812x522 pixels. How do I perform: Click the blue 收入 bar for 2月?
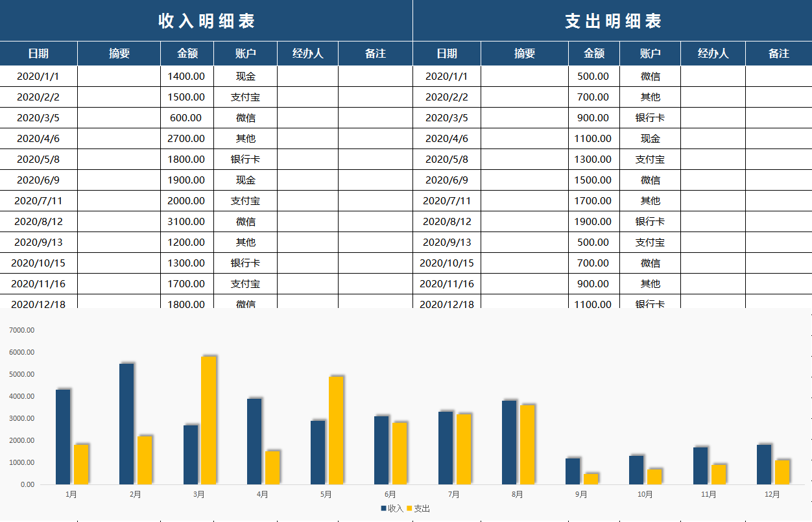pyautogui.click(x=126, y=423)
